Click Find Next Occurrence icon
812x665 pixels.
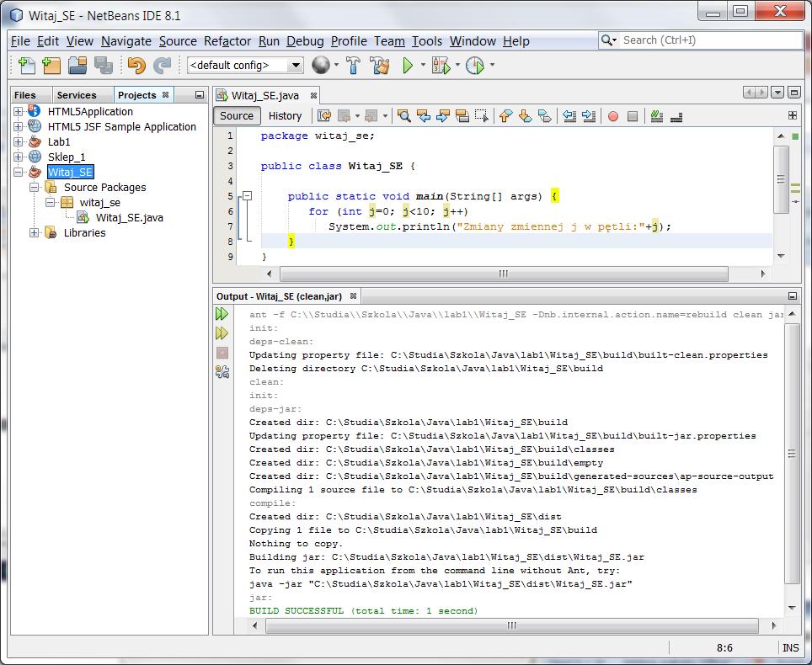tap(443, 116)
